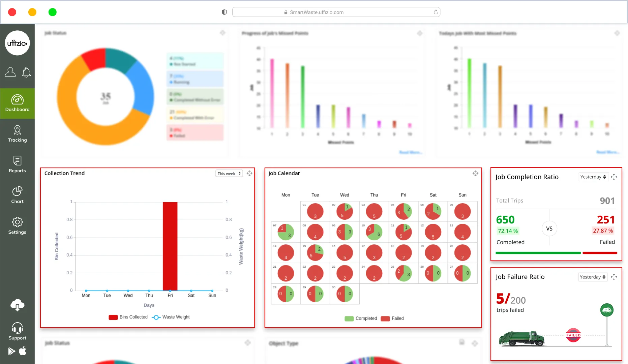Go to Tracking in the sidebar
The image size is (628, 364).
tap(17, 134)
